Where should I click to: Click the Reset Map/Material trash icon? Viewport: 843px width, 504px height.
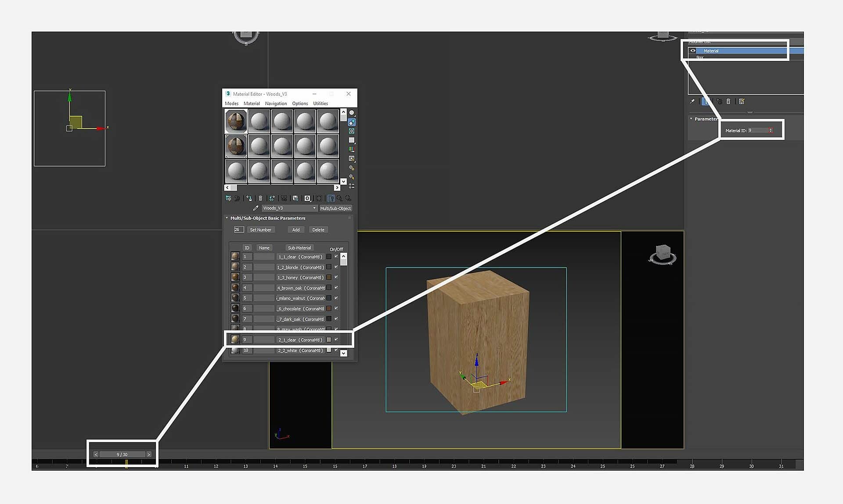coord(260,198)
